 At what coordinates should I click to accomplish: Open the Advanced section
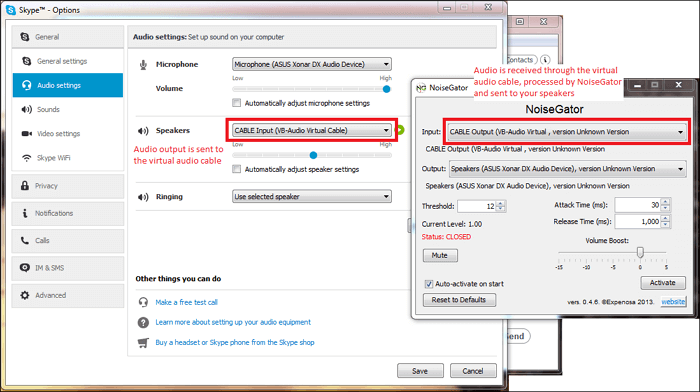click(x=68, y=295)
